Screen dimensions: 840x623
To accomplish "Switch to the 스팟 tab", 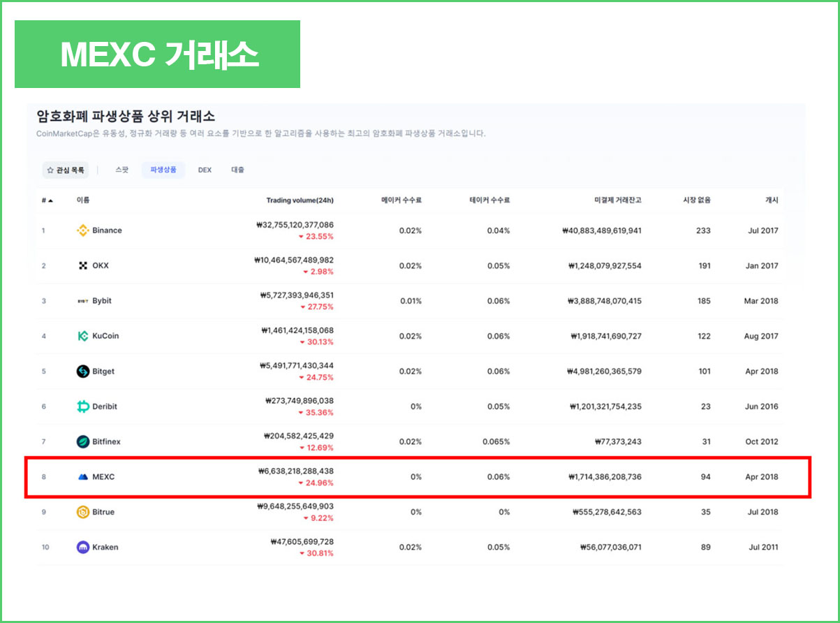I will point(122,170).
